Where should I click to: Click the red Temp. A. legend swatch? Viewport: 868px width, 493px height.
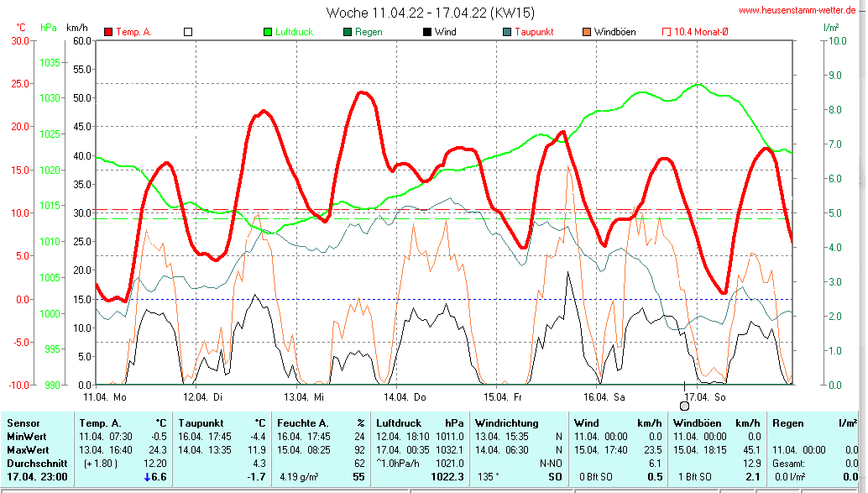coord(108,32)
